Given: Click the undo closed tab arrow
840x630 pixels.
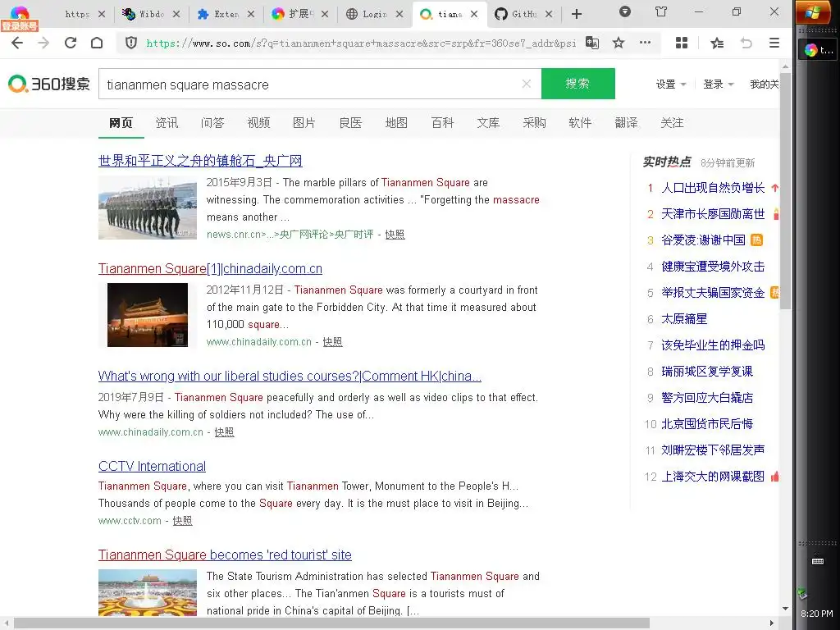Looking at the screenshot, I should click(x=746, y=43).
